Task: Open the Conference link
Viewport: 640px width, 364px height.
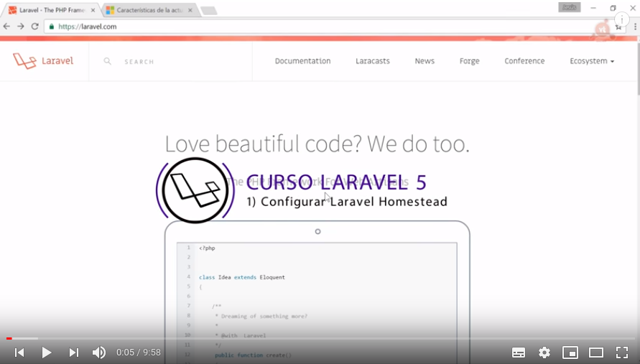Action: tap(524, 61)
